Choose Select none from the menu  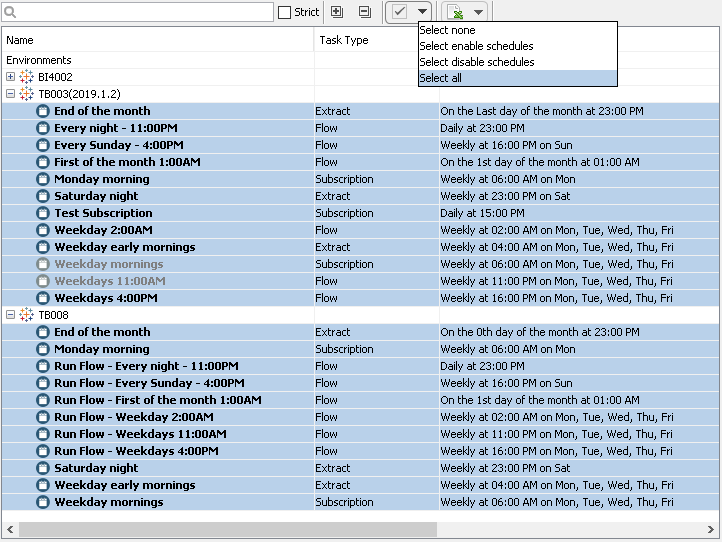(x=447, y=31)
